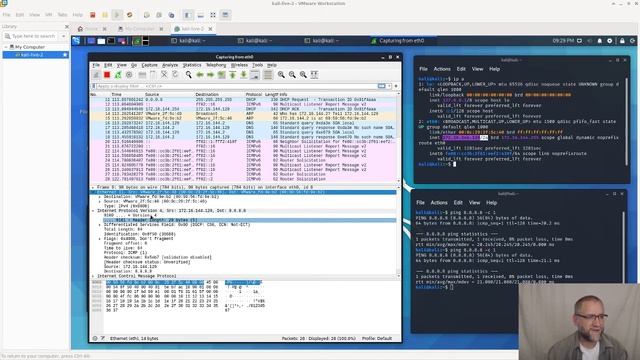This screenshot has width=640, height=360.
Task: Click the Profile: Default status bar text
Action: pos(377,338)
